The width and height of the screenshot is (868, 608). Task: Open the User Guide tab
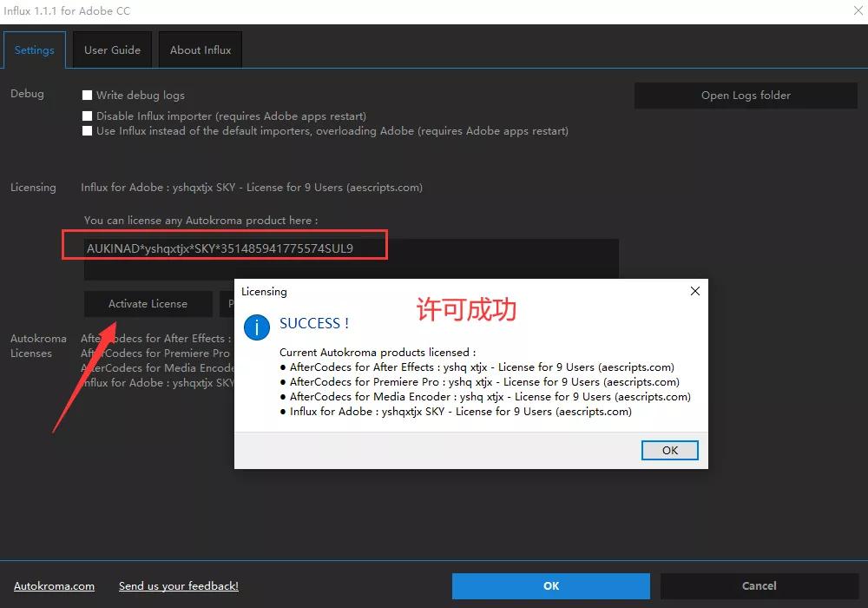click(112, 50)
